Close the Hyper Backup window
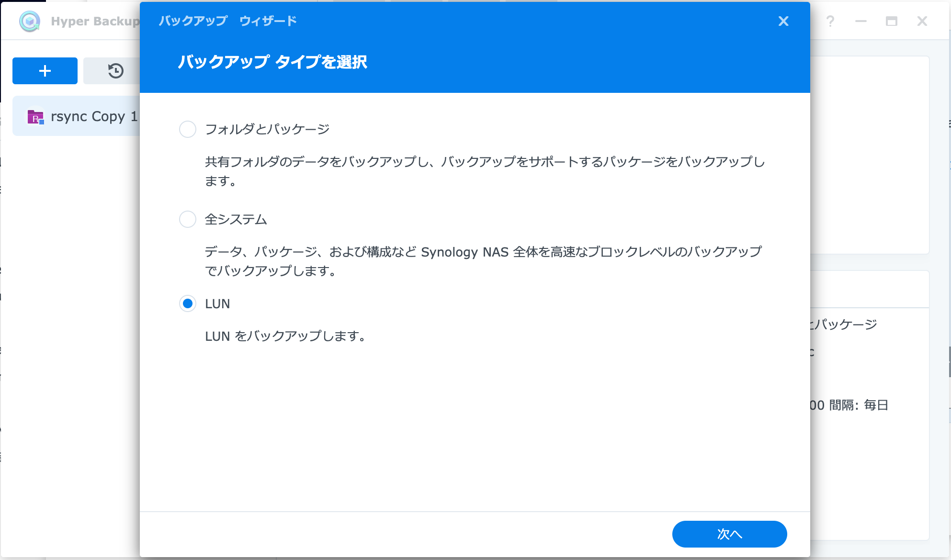Viewport: 951px width, 560px height. 922,21
